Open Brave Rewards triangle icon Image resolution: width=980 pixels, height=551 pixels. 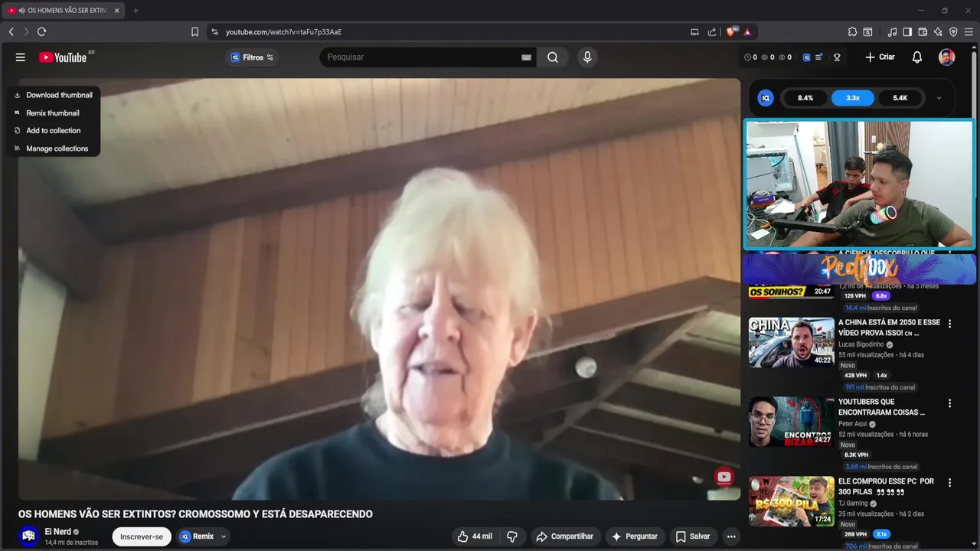(747, 32)
